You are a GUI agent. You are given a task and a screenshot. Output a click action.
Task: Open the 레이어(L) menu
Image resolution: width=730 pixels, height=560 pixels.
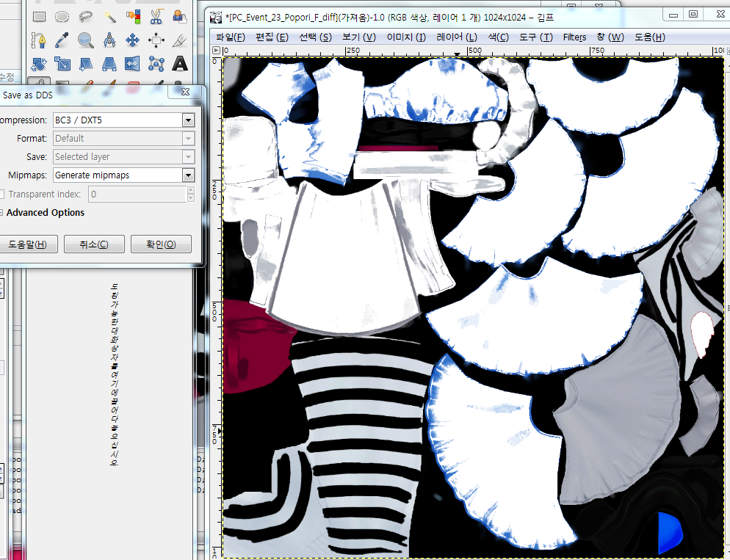[x=456, y=37]
